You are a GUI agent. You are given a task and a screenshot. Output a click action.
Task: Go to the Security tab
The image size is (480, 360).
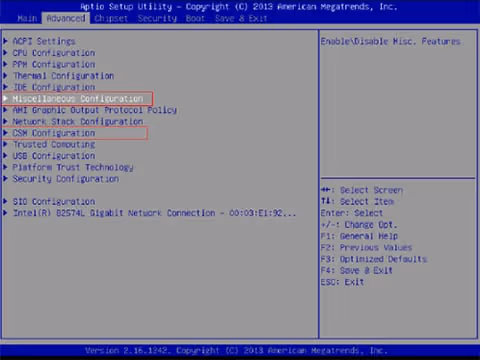(x=157, y=18)
